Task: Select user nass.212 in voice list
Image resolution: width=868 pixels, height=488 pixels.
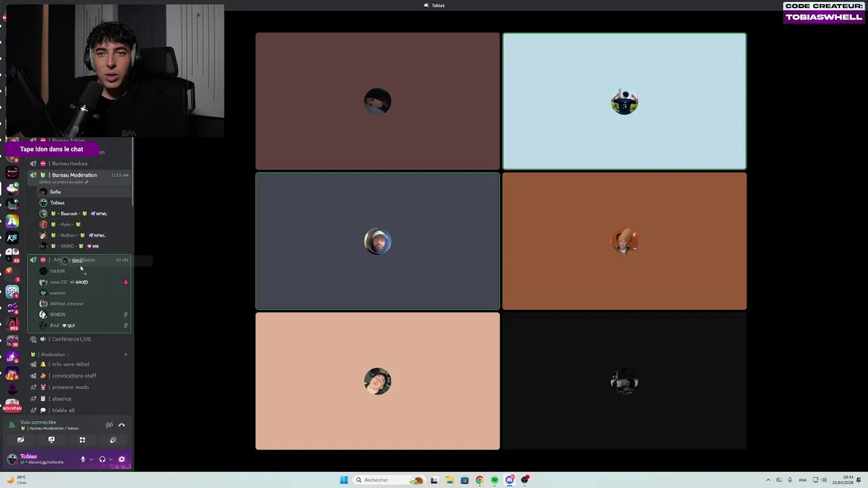Action: pos(83,282)
